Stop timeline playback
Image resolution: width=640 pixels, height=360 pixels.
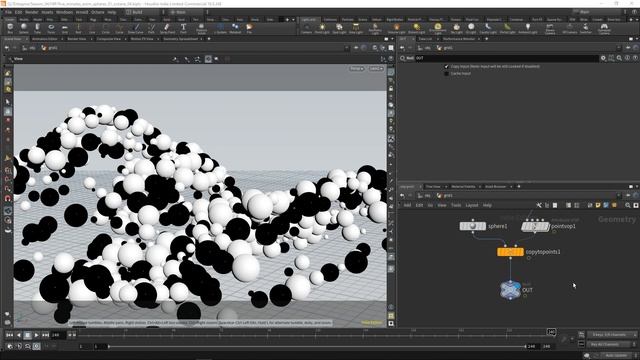[27, 335]
